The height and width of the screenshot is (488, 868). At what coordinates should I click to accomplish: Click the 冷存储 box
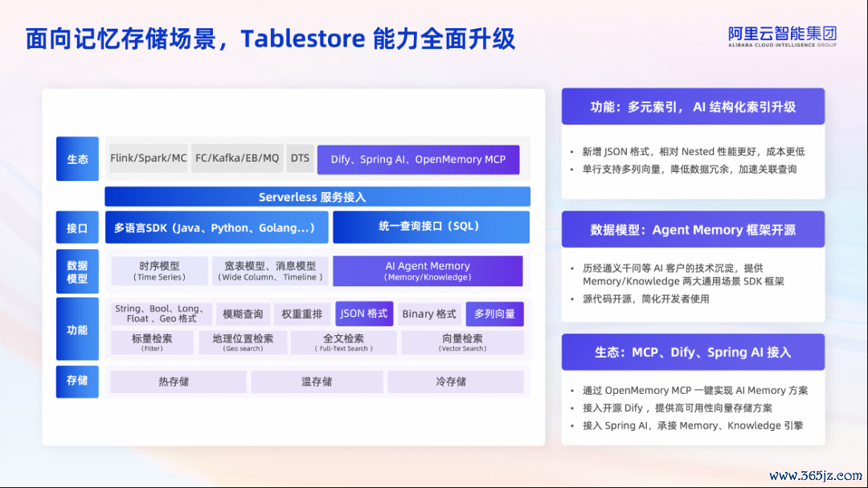click(456, 382)
